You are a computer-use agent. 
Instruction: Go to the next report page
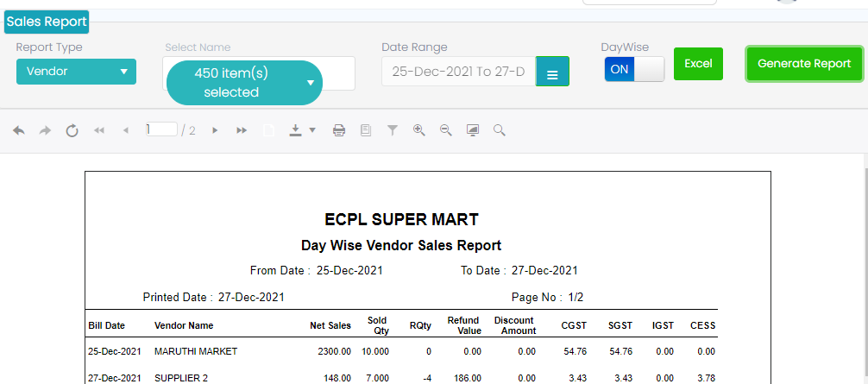pyautogui.click(x=215, y=130)
